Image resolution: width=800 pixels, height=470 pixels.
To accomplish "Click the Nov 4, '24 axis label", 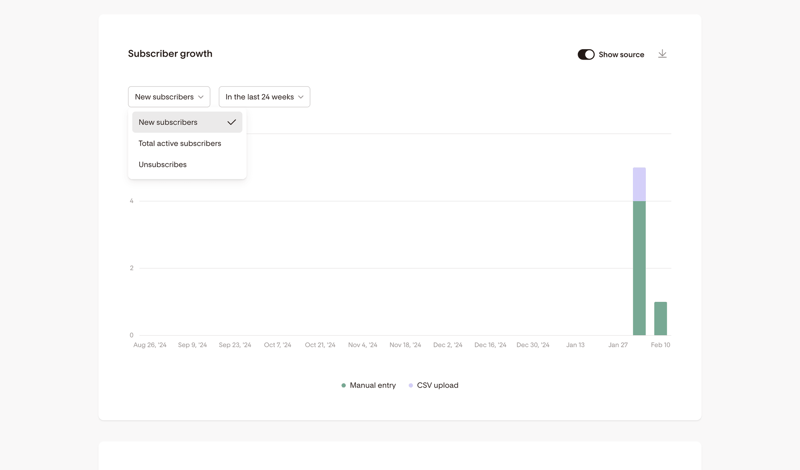I will pyautogui.click(x=363, y=345).
